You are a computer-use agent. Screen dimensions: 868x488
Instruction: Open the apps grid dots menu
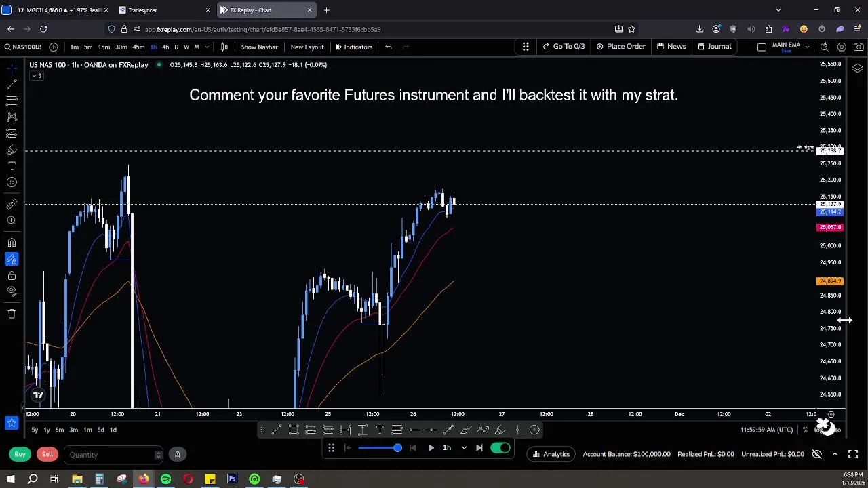[526, 47]
